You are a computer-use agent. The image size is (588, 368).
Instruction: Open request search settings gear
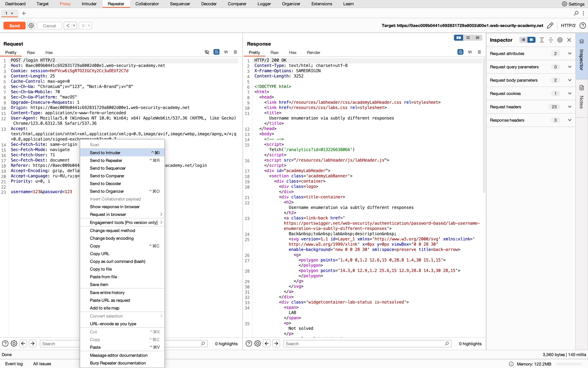coord(14,343)
